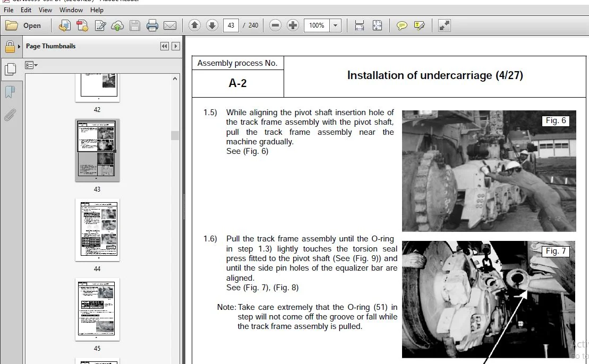This screenshot has width=589, height=364.
Task: Open the Bookmarks panel icon
Action: point(10,92)
